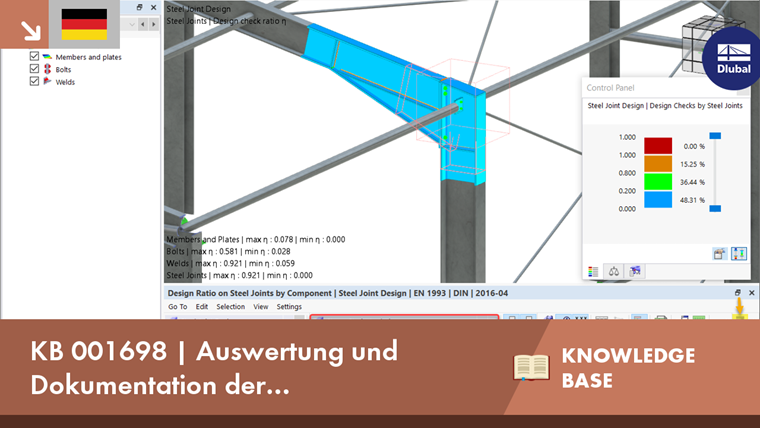
Task: Open the Settings menu
Action: 289,307
